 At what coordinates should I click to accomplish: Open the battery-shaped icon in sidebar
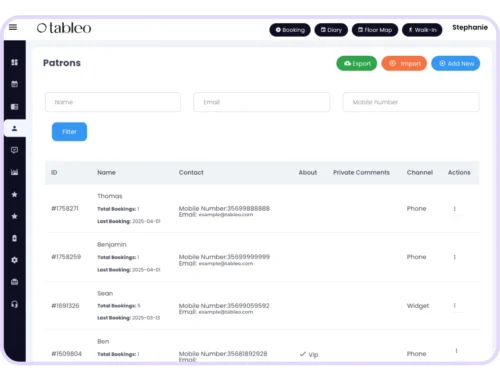14,238
